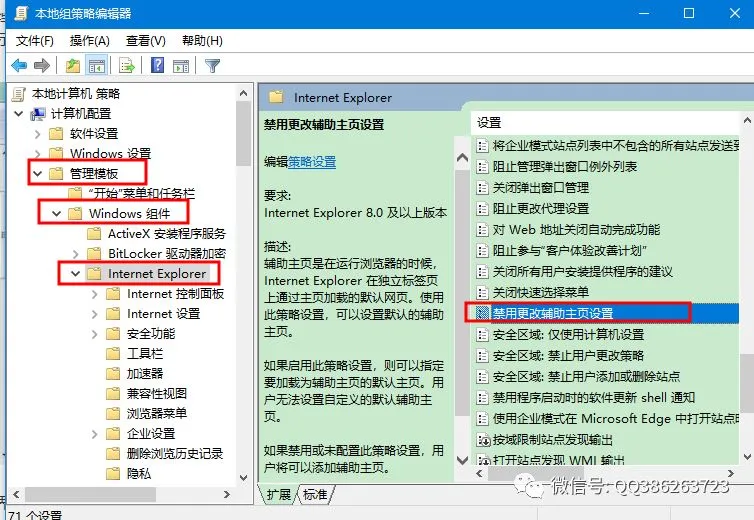Click the Forward arrow toolbar icon
The image size is (754, 520).
pos(42,65)
